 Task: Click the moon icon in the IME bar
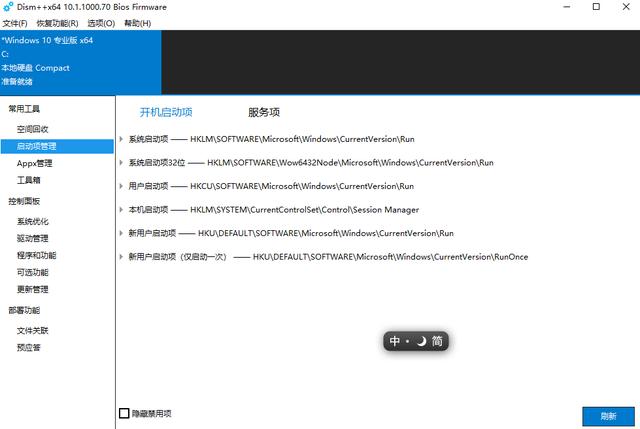(422, 341)
